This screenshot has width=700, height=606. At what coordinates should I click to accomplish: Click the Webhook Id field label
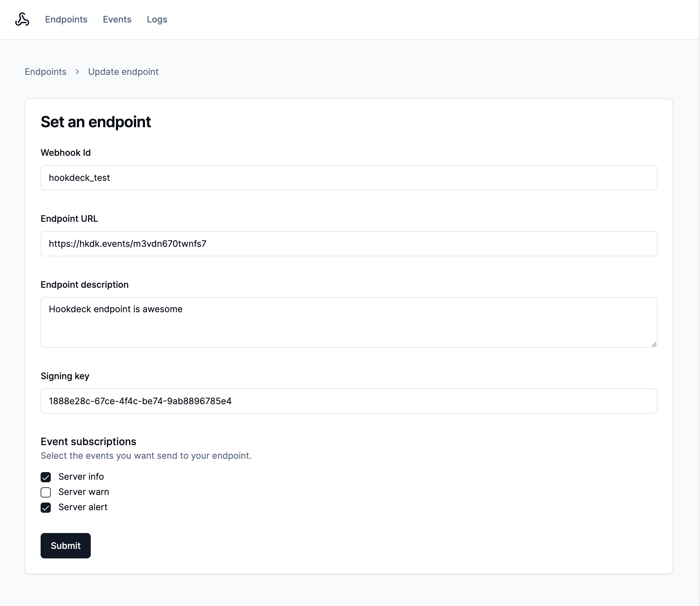66,153
